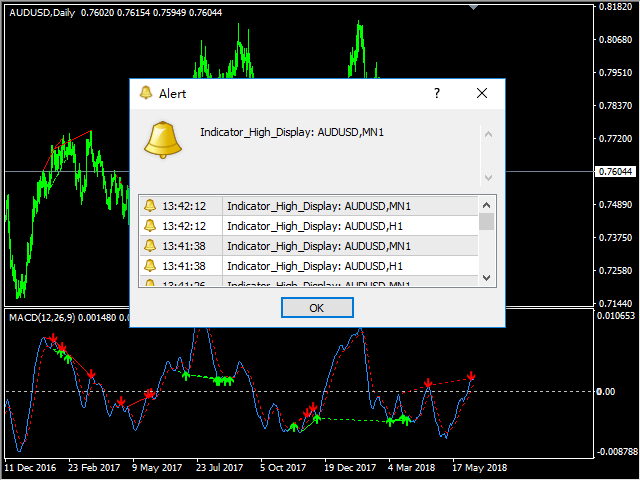
Task: Click the message box scroll-up chevron
Action: (488, 134)
